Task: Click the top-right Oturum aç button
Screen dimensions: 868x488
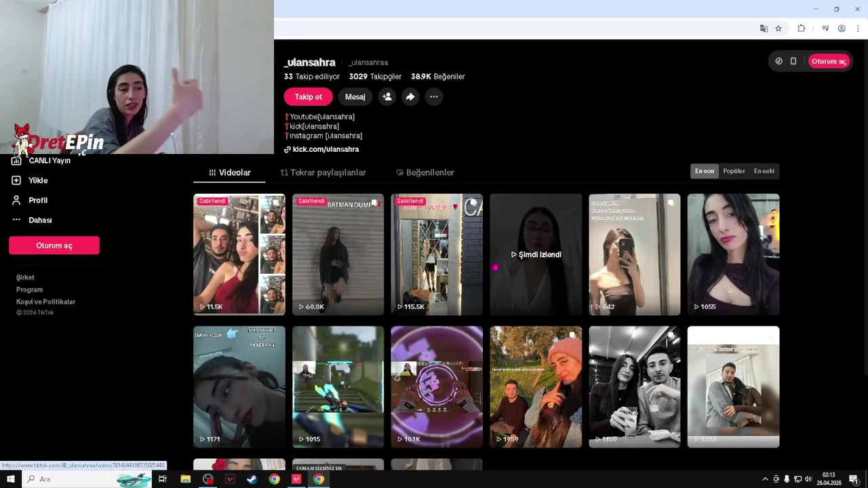Action: [x=829, y=61]
